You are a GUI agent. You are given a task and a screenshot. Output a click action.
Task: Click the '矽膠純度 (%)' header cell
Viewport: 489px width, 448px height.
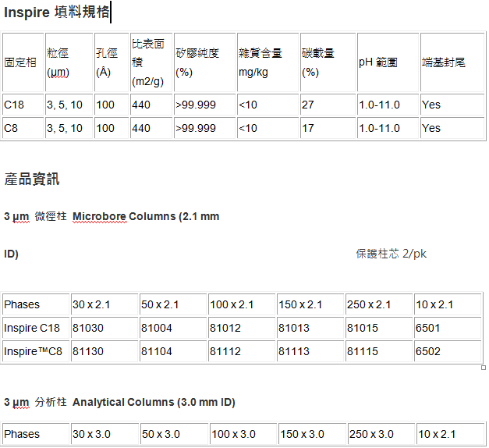pos(204,62)
